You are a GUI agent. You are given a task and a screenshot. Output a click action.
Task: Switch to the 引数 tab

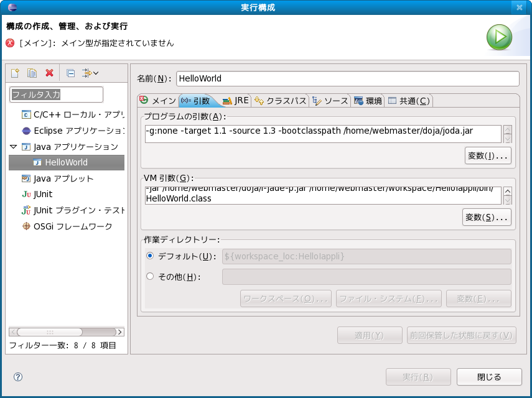(195, 101)
